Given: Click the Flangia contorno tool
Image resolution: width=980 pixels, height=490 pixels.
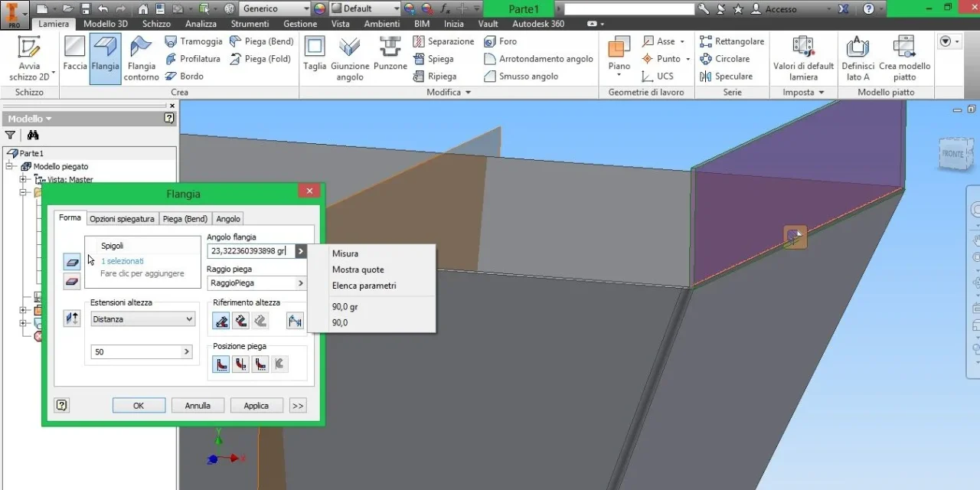Looking at the screenshot, I should coord(142,58).
